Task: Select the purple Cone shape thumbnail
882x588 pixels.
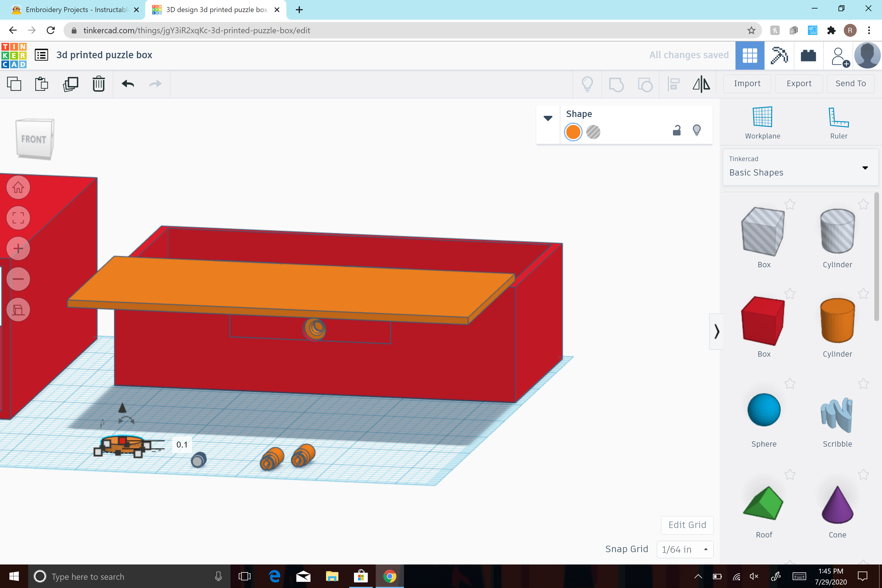Action: pos(837,505)
